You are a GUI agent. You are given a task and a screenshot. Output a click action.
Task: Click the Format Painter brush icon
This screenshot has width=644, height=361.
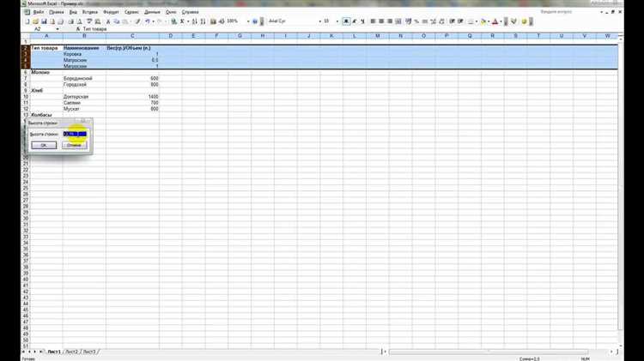click(x=137, y=21)
